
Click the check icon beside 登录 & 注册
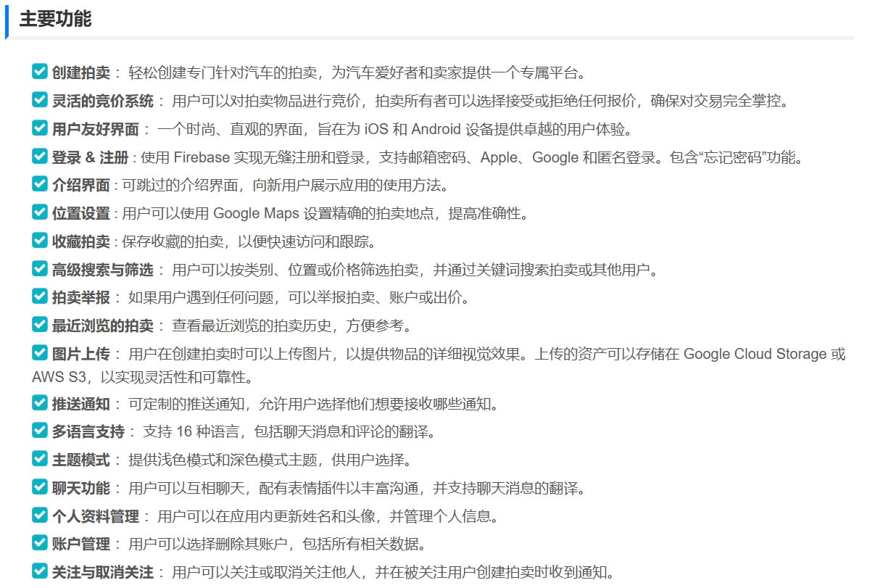40,156
